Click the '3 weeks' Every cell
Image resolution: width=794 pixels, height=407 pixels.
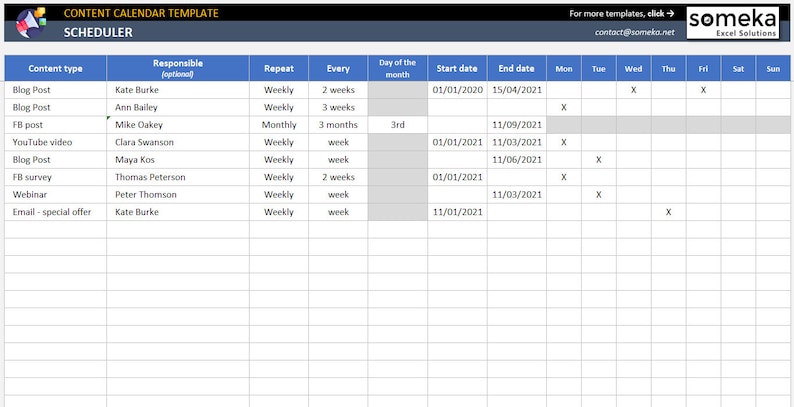pos(338,107)
